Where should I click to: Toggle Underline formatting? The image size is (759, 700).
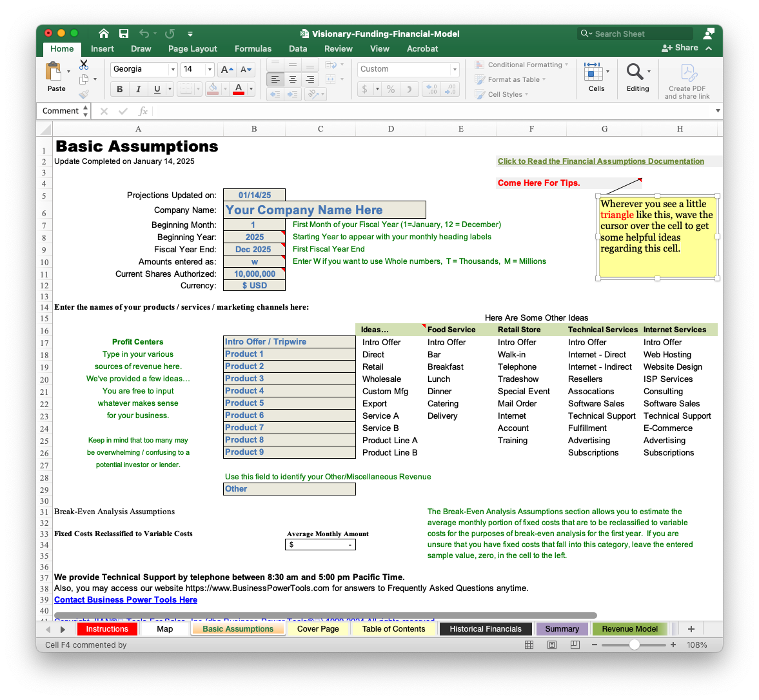coord(157,89)
